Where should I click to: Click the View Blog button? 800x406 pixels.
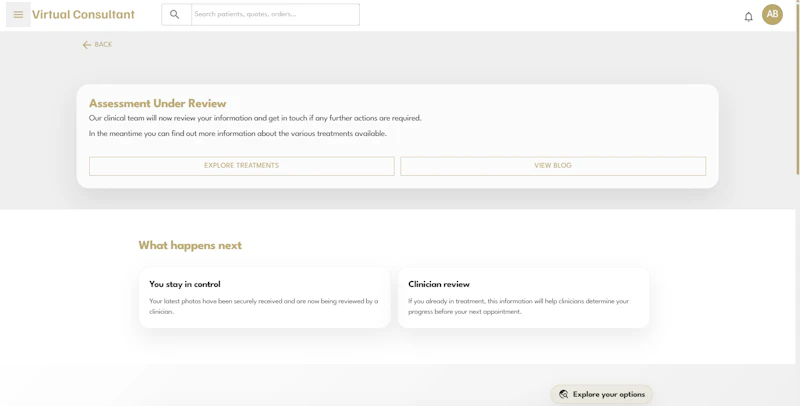click(x=553, y=166)
